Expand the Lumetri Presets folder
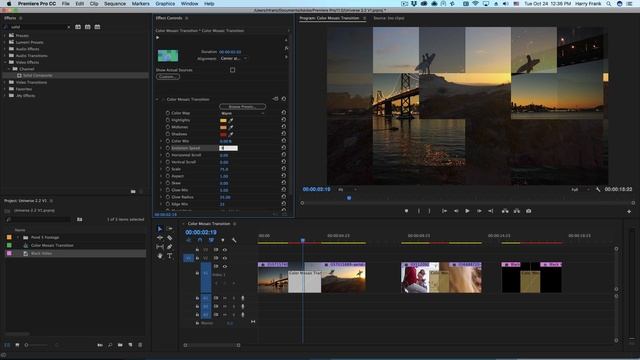 (x=5, y=42)
